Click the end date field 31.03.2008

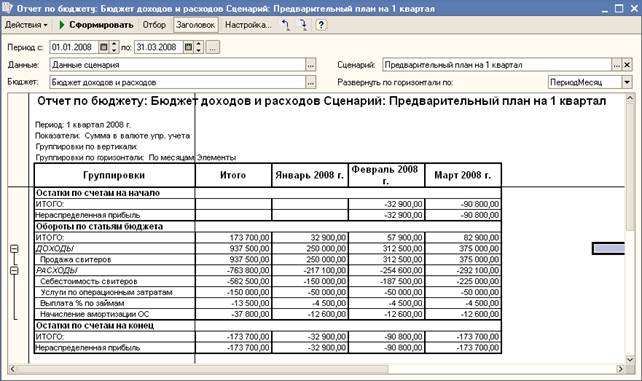[x=159, y=47]
